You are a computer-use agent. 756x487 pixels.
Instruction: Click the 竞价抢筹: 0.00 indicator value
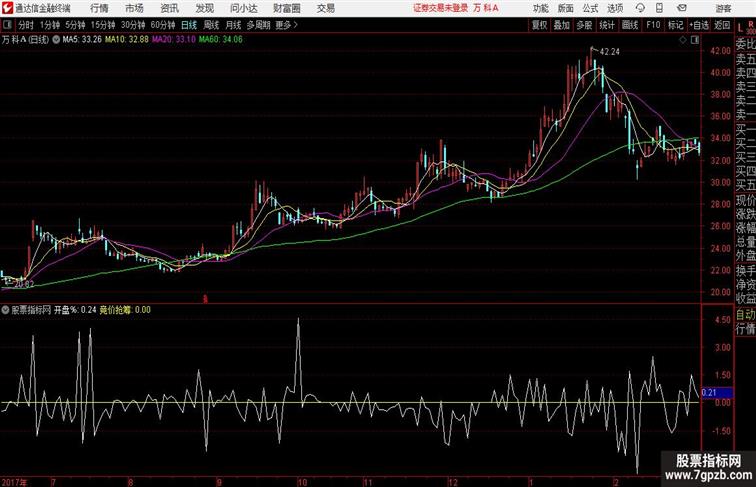click(125, 310)
